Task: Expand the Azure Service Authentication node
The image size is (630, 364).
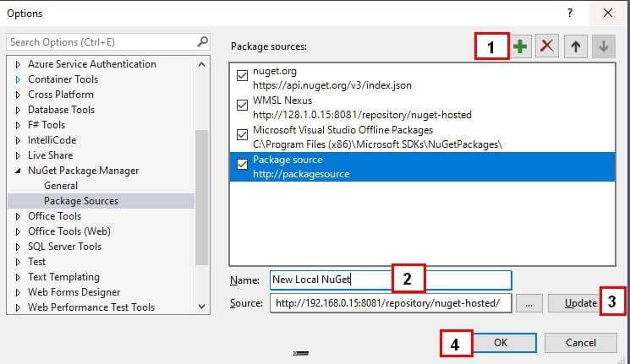Action: click(18, 64)
